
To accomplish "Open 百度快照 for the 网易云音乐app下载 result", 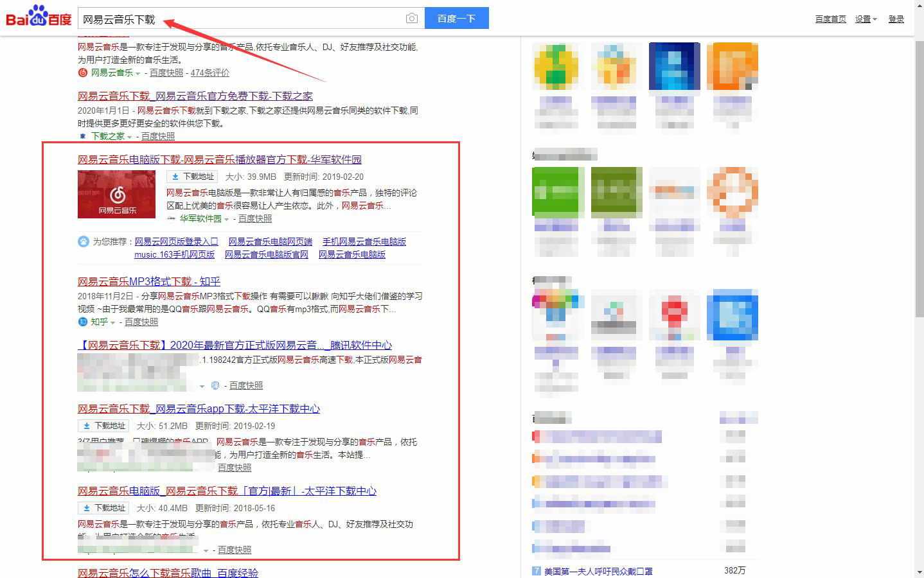I will 235,468.
